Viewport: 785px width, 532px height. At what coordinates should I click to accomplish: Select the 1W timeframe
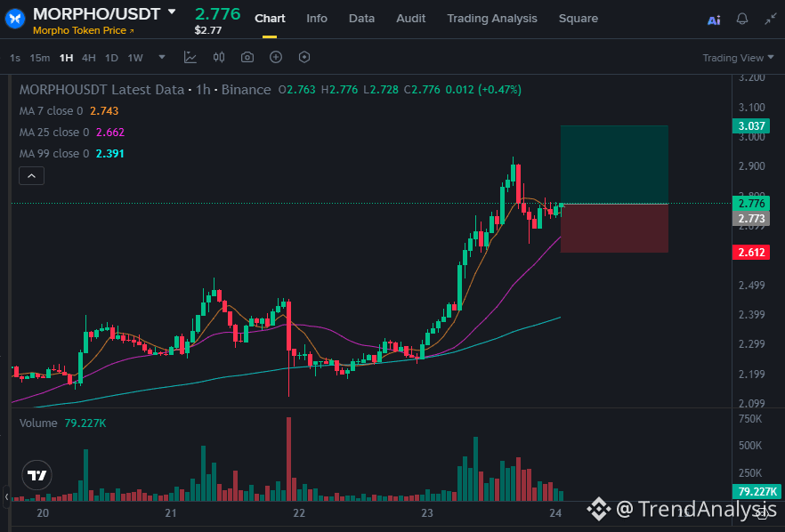(135, 58)
